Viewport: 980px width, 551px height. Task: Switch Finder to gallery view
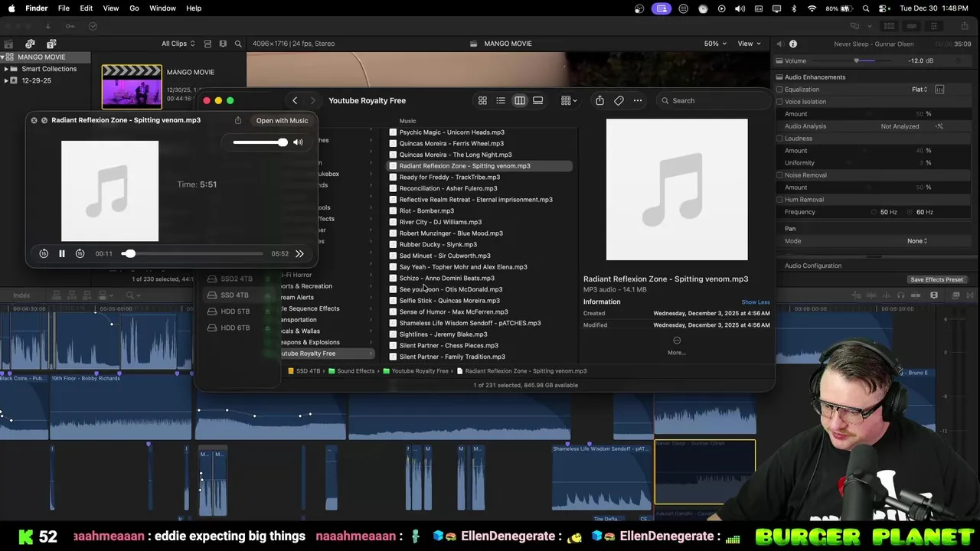click(538, 100)
